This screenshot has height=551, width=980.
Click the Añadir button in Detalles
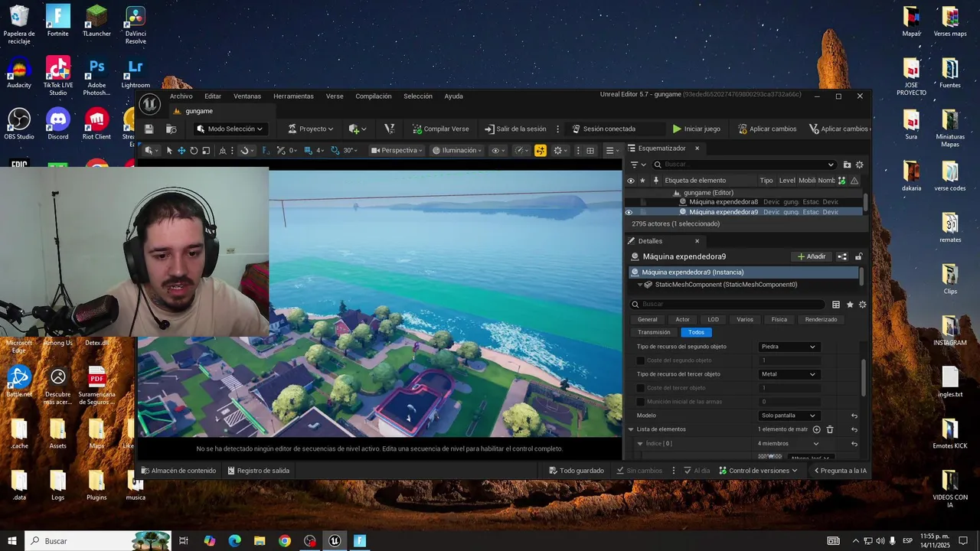[x=812, y=256]
